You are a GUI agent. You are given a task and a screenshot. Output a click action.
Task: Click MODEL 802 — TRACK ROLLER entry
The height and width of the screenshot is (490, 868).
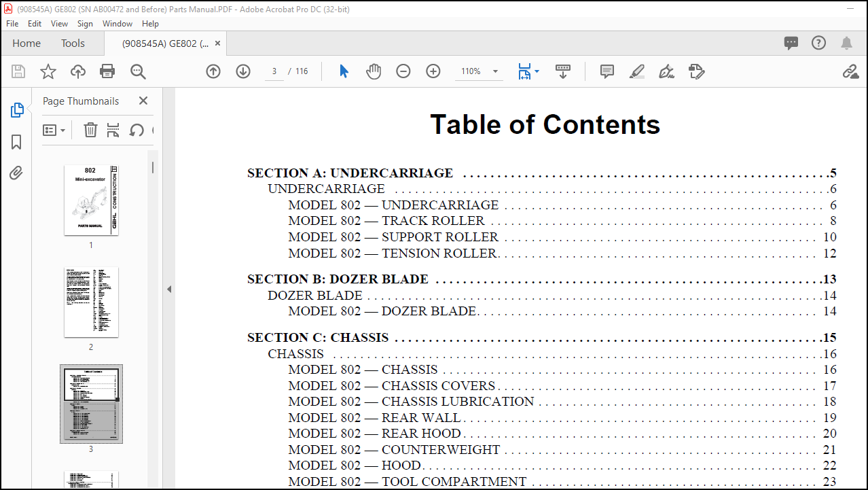562,221
